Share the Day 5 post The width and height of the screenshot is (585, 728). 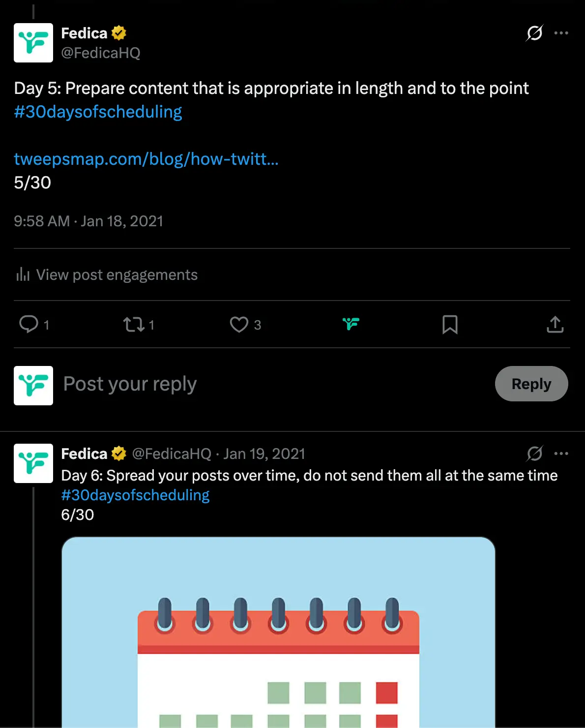(x=555, y=324)
